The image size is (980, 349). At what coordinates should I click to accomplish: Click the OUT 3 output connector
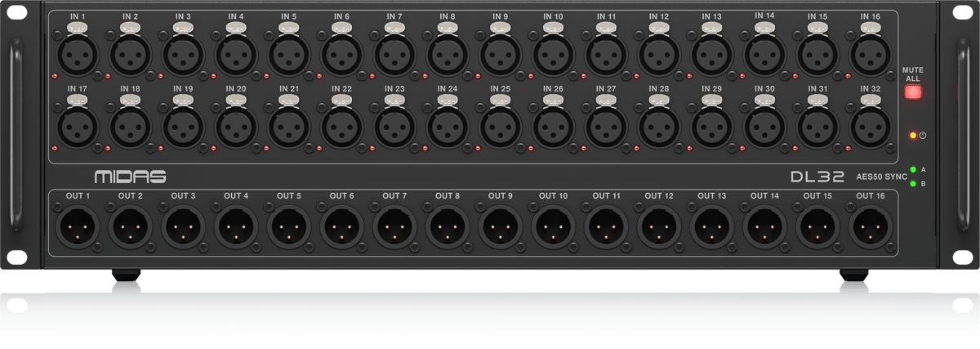click(184, 227)
